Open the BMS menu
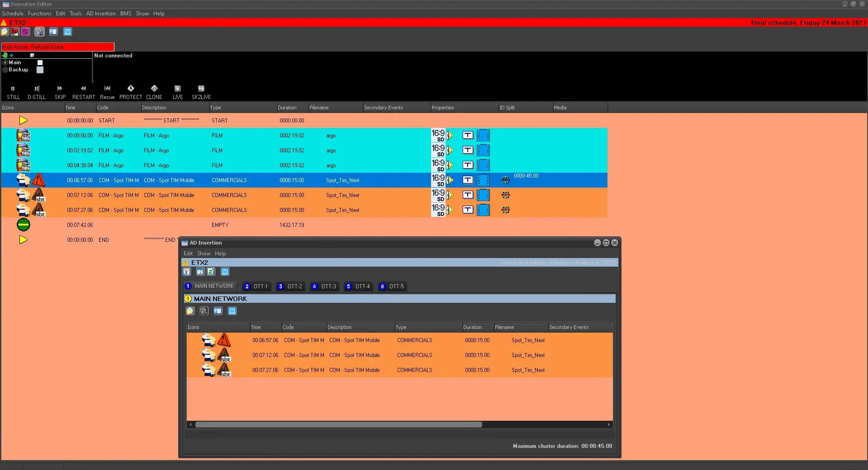 point(126,14)
